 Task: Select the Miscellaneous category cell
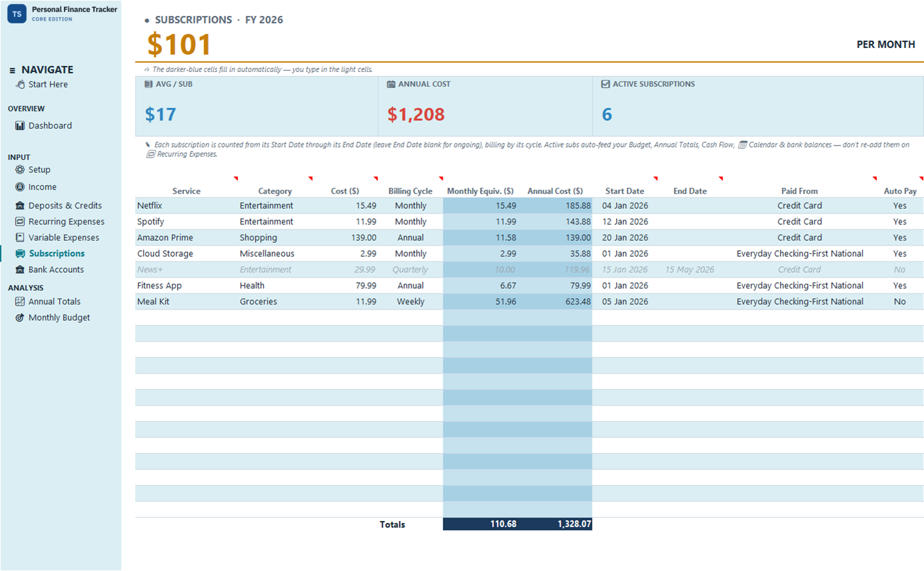(x=275, y=253)
